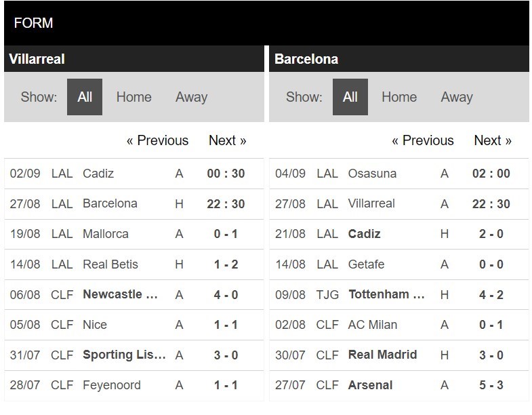Click Barcelona's 4 - 2 Tottenham result
Viewport: 532px width, 415px height.
[x=491, y=294]
